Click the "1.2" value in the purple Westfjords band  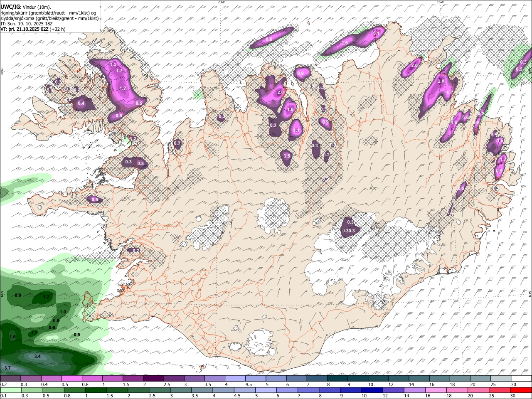point(122,88)
